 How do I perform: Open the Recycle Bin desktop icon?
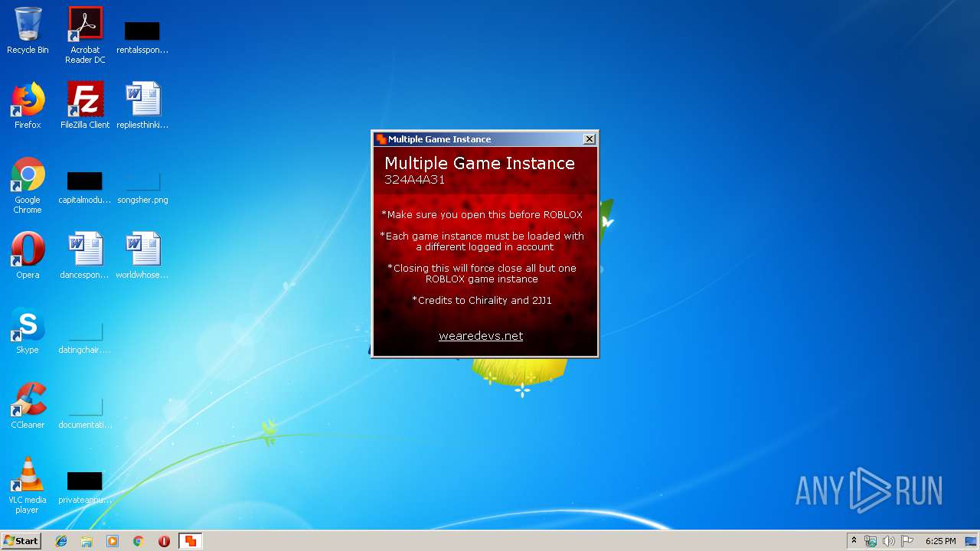pos(28,31)
